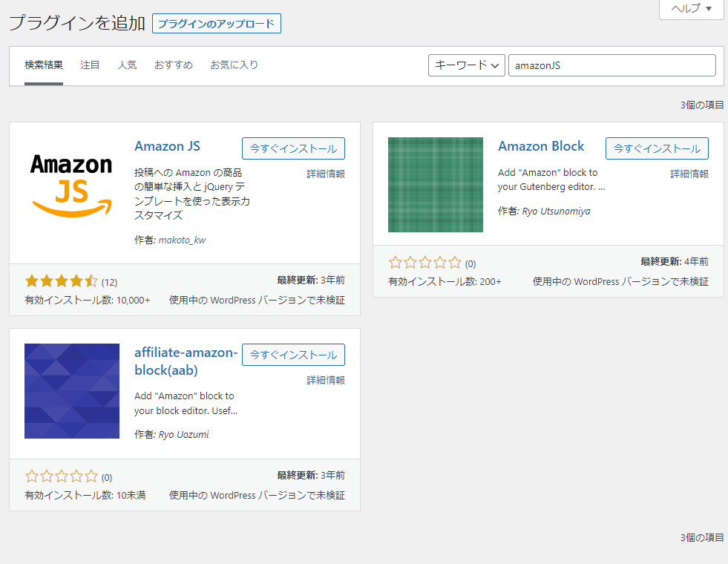Open the お気に入り tab
The height and width of the screenshot is (564, 728).
coord(234,65)
